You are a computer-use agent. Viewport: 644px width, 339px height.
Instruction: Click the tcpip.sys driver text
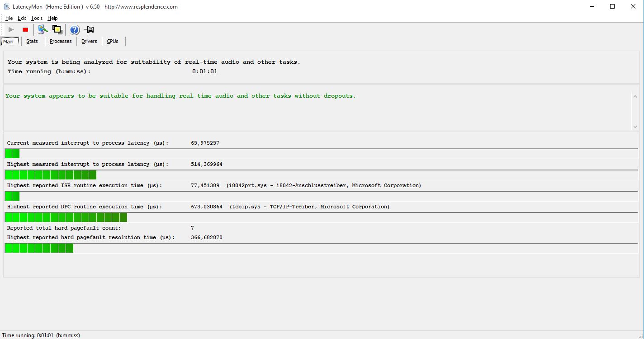[x=309, y=207]
